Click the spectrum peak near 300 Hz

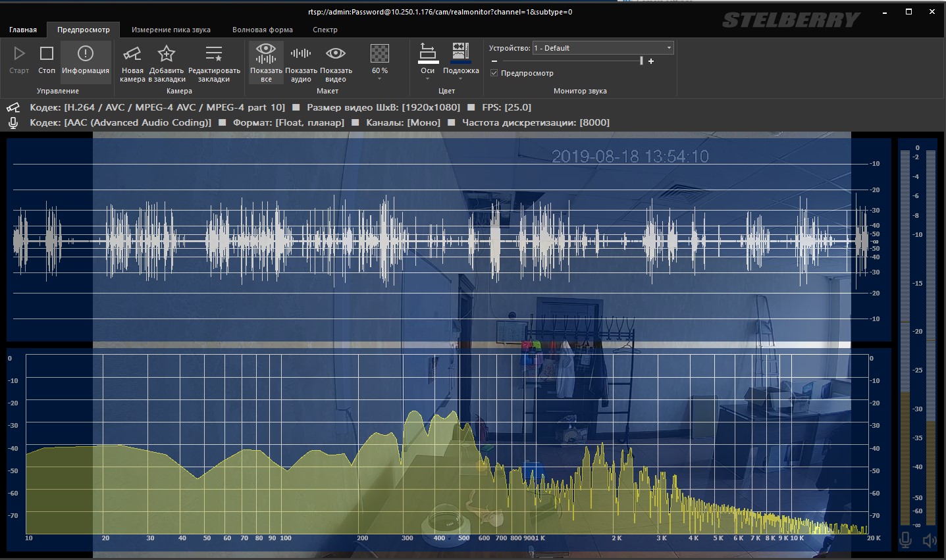pos(414,413)
